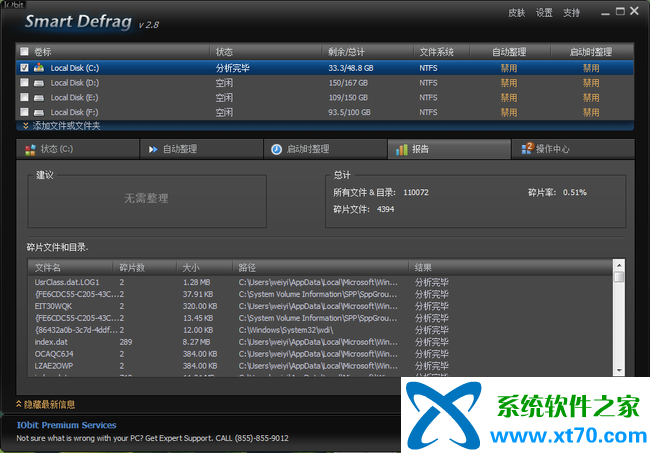Click the chevron icon beside 添加文件或文件夹
Screen dimensions: 650x453
(x=26, y=126)
